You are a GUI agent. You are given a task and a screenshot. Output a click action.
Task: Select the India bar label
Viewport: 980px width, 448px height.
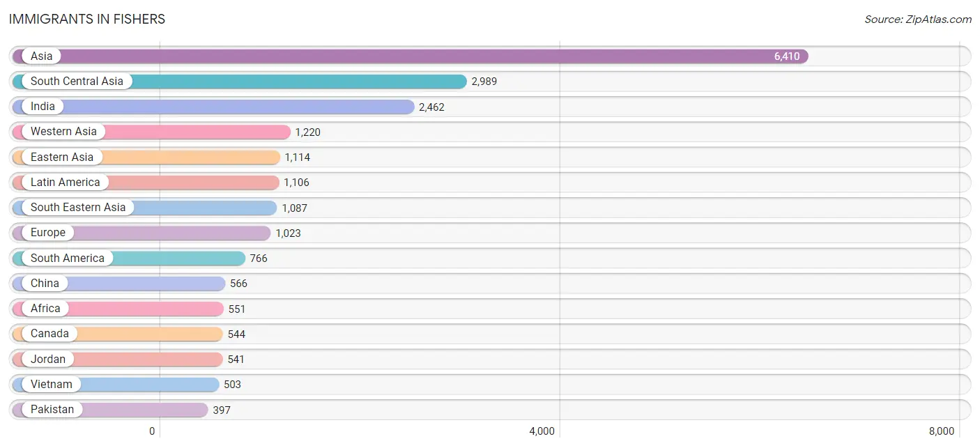pos(43,107)
